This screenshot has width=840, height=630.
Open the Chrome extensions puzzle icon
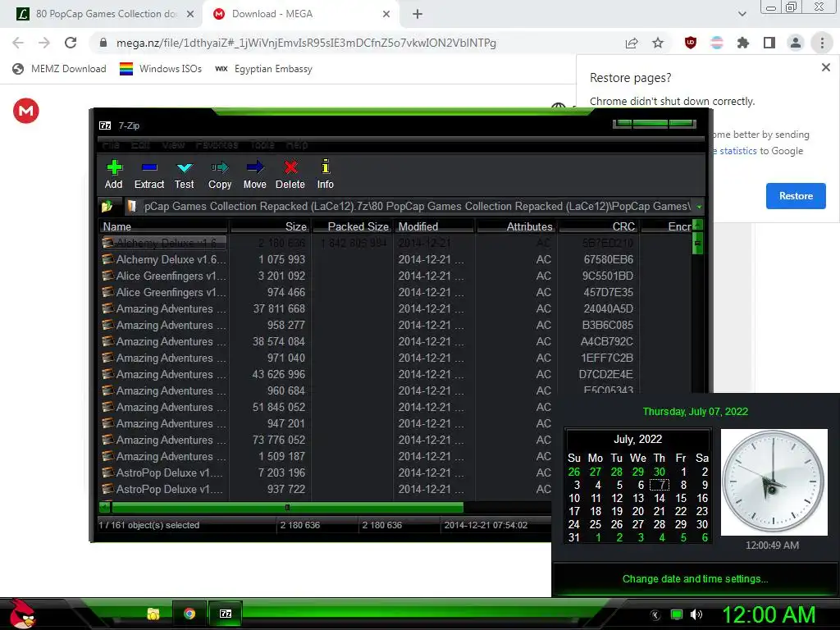(743, 43)
